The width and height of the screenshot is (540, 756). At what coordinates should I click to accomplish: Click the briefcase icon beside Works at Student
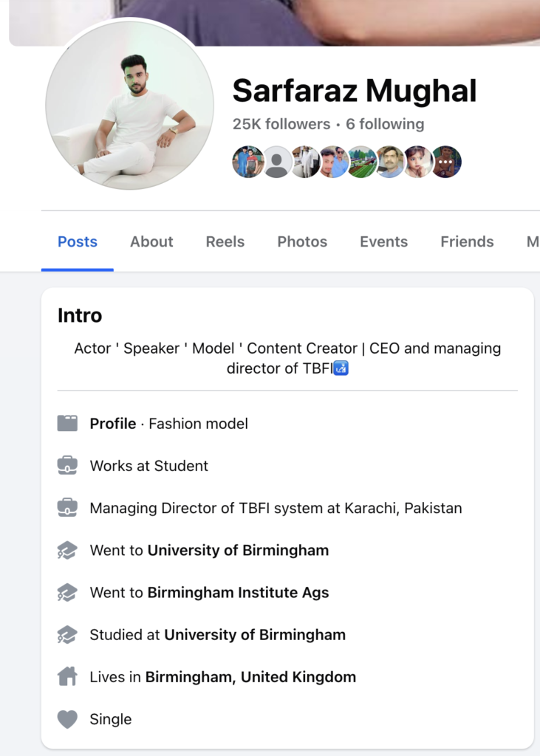(67, 466)
